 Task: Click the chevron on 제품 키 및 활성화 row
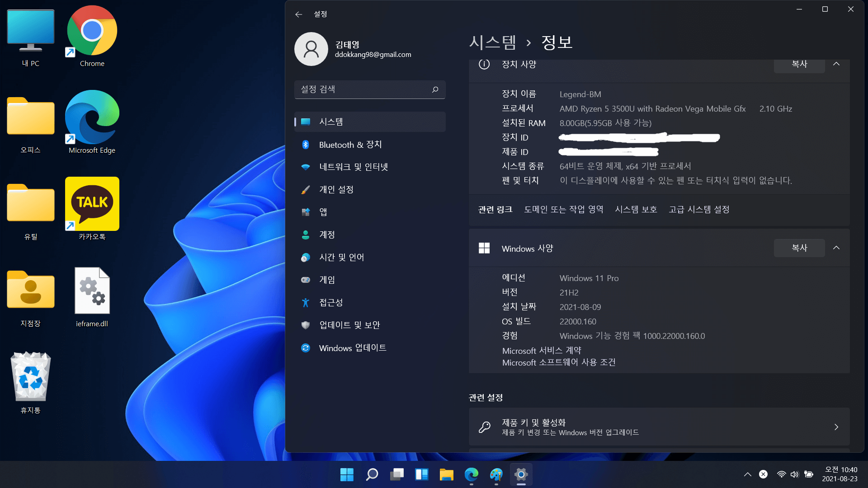[836, 427]
